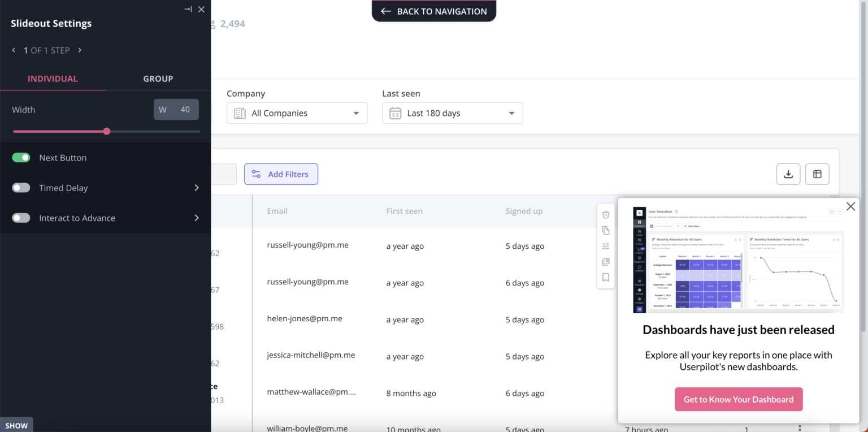Change the Last 180 days period
This screenshot has height=432, width=868.
pos(452,113)
